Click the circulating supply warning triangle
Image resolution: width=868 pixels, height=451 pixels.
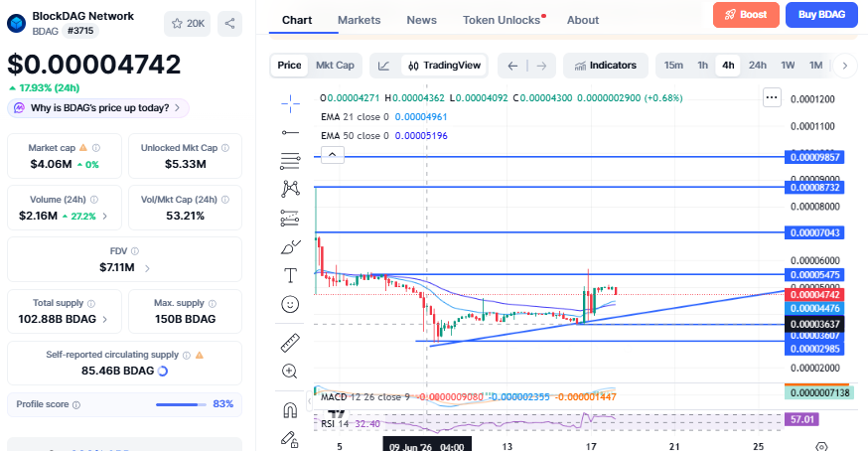click(200, 355)
